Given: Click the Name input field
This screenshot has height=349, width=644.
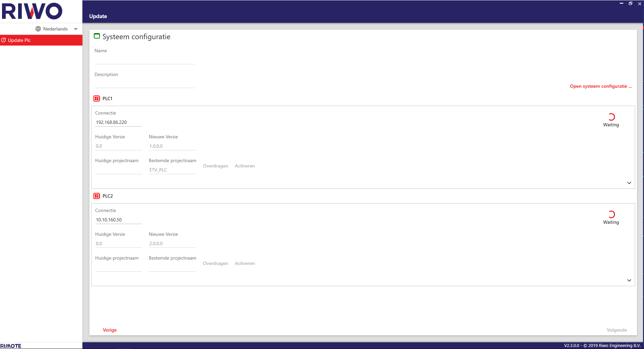Looking at the screenshot, I should point(145,60).
